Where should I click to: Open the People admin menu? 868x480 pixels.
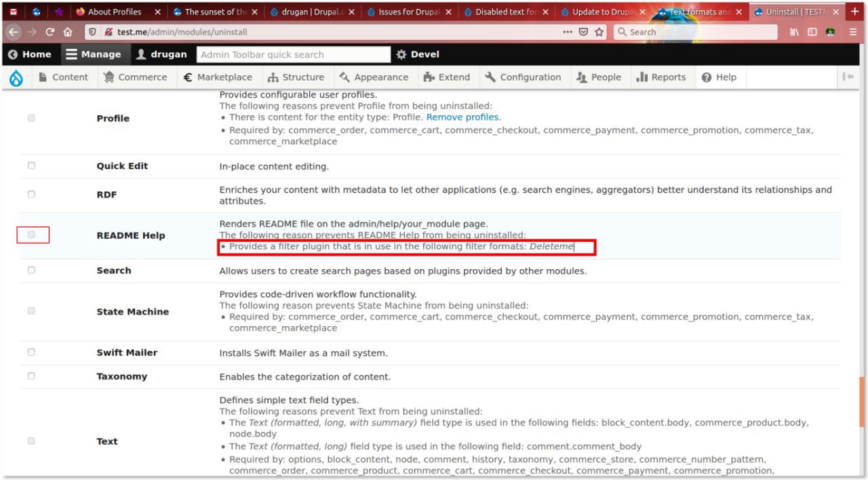[x=598, y=77]
